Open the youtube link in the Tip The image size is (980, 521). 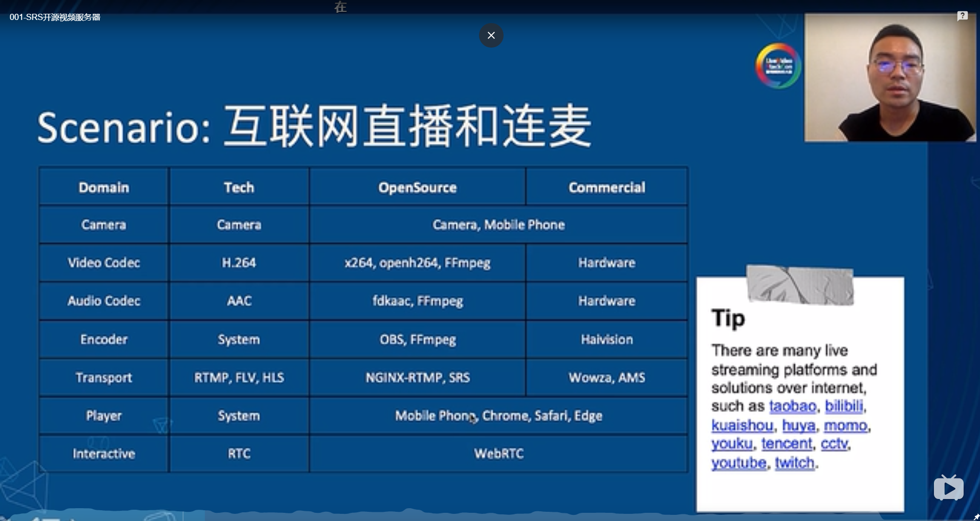click(738, 463)
